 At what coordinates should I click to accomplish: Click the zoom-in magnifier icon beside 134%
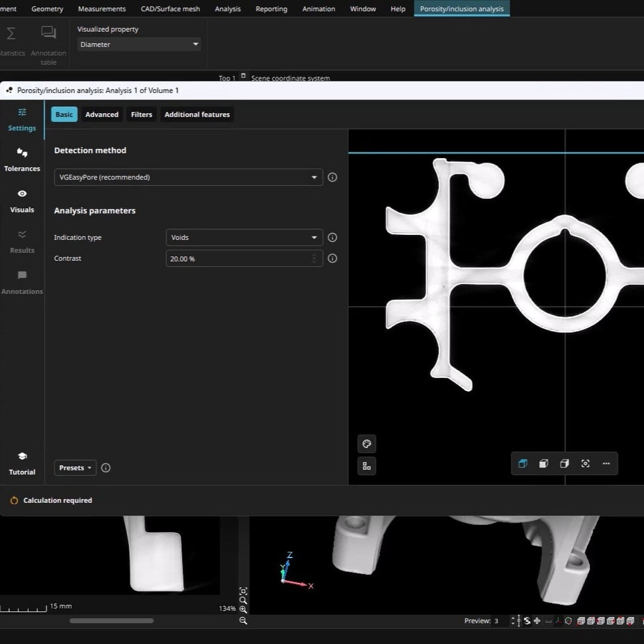coord(243,609)
